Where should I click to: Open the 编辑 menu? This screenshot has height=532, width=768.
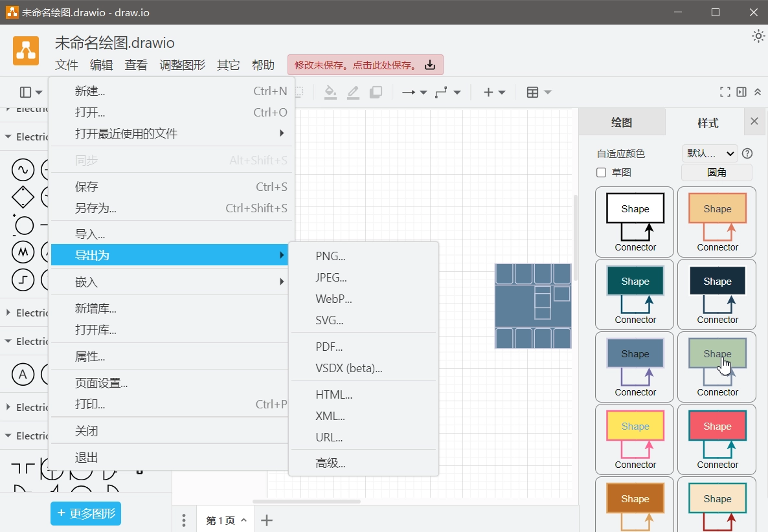[102, 65]
